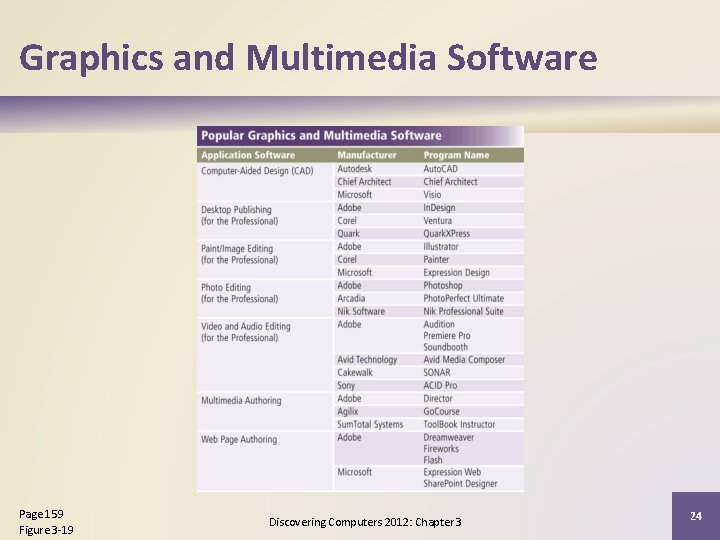This screenshot has height=540, width=720.
Task: Click Adobe in the Director row
Action: (x=349, y=399)
